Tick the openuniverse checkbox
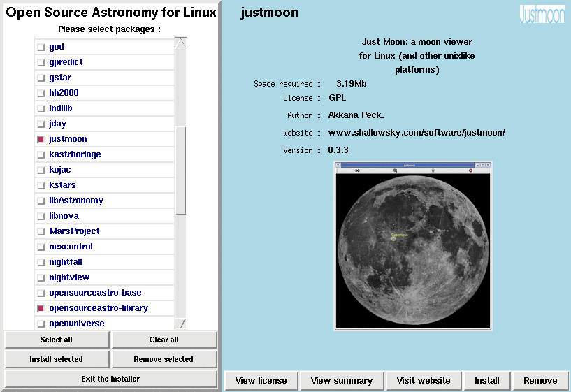The height and width of the screenshot is (392, 571). [x=41, y=324]
